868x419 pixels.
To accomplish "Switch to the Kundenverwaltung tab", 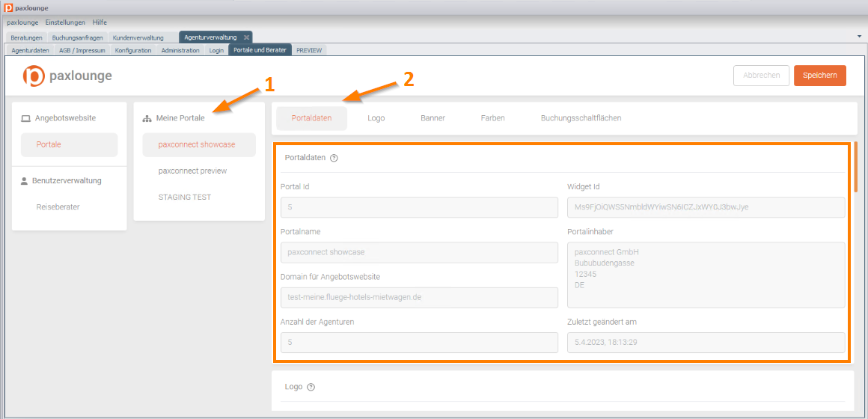I will point(138,37).
